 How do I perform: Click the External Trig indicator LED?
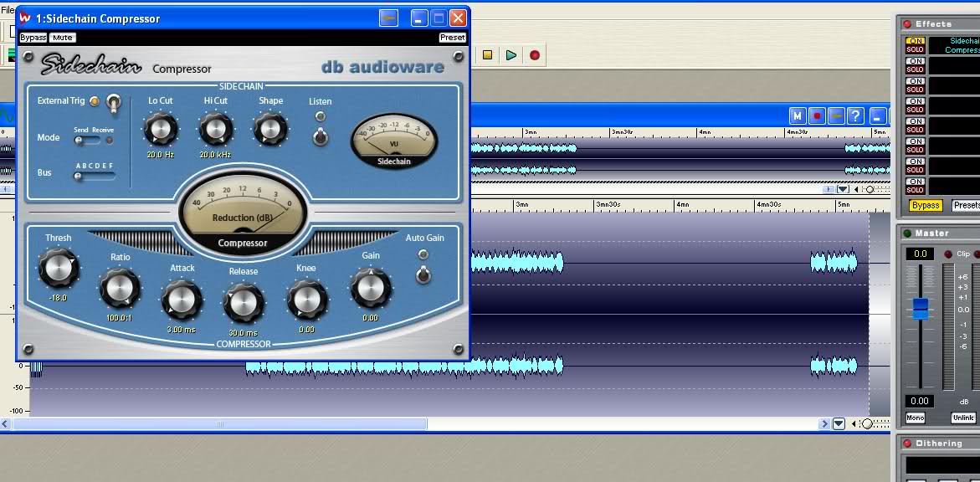[95, 101]
